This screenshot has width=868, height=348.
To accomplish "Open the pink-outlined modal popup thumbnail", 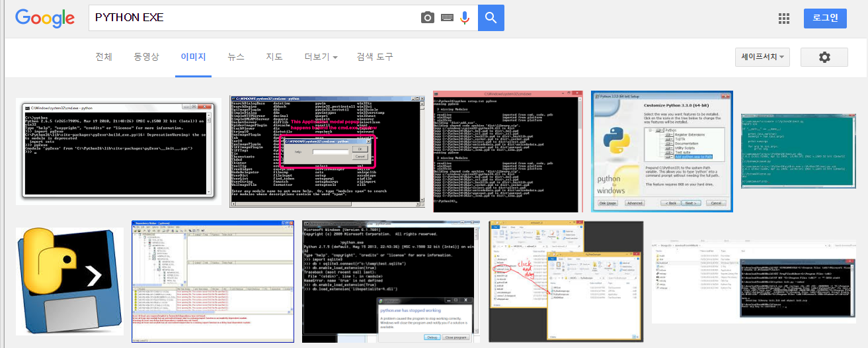I will pyautogui.click(x=326, y=152).
